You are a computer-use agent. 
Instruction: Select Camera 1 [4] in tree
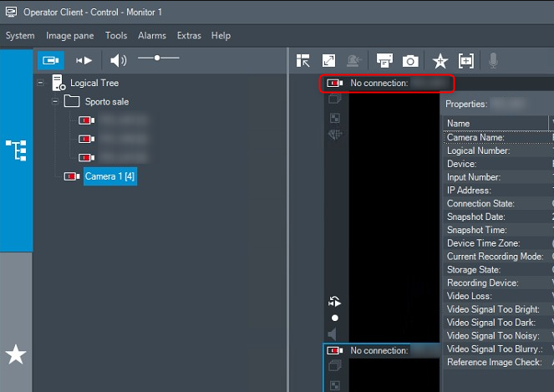[110, 176]
